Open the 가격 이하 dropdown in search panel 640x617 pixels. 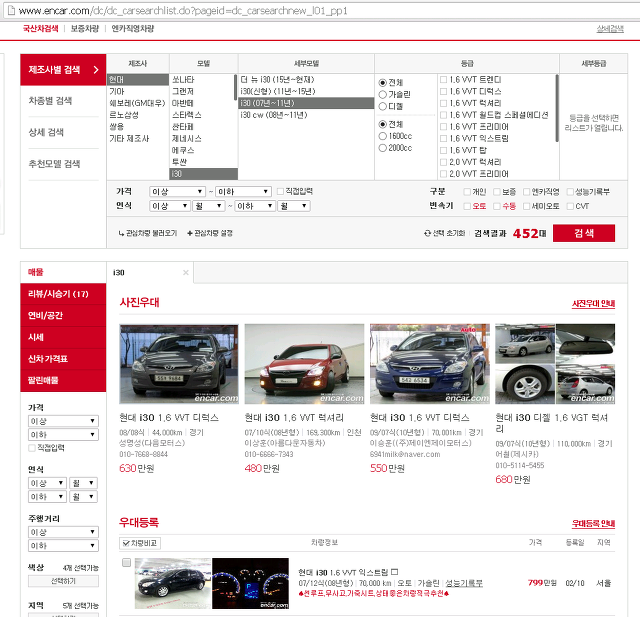(243, 192)
